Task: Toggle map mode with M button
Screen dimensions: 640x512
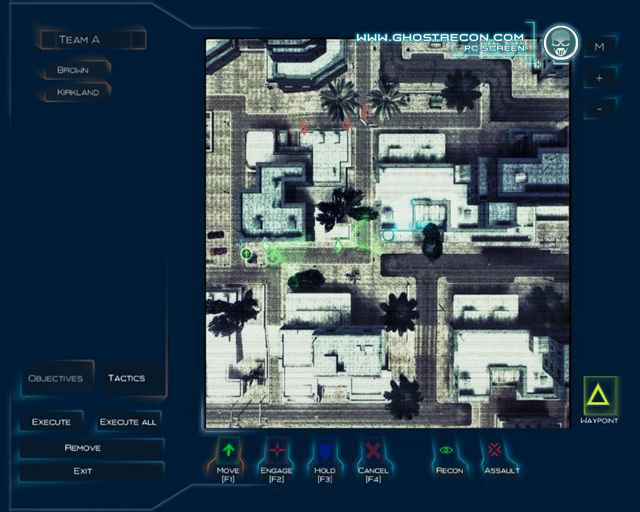Action: (x=599, y=47)
